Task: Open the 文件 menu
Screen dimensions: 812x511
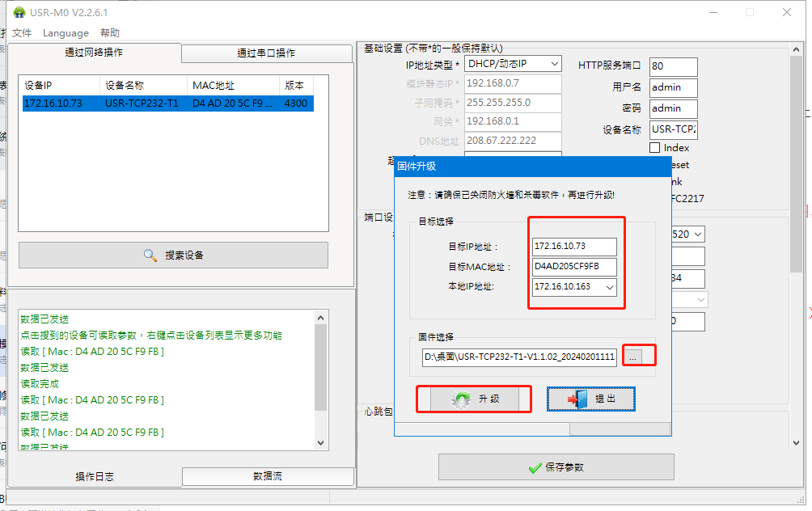Action: [x=22, y=33]
